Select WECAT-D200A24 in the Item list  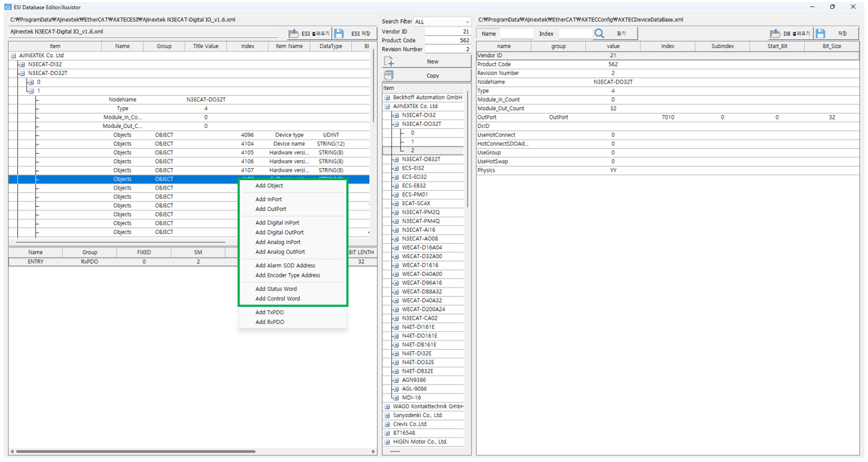[x=424, y=309]
